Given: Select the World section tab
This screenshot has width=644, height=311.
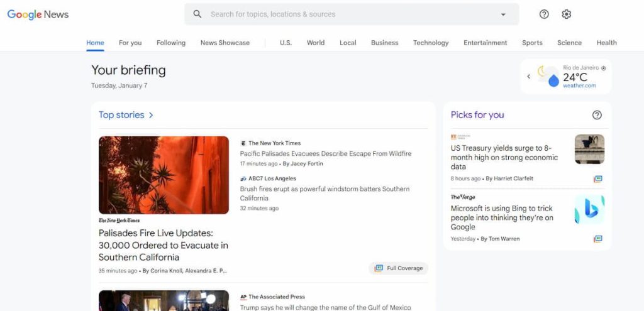Looking at the screenshot, I should (x=316, y=43).
